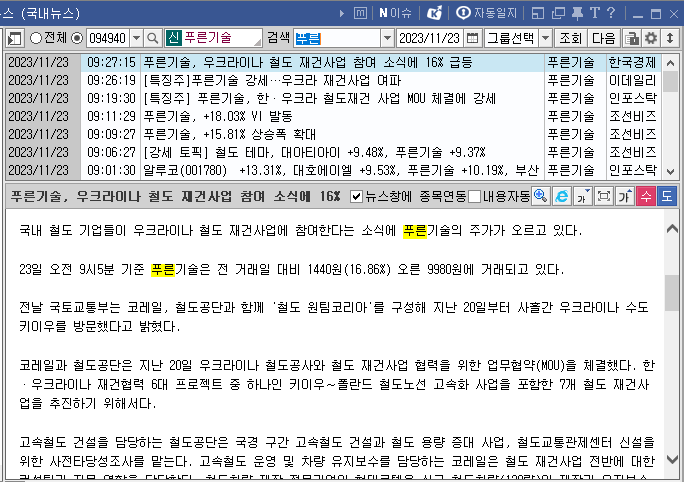Image resolution: width=684 pixels, height=482 pixels.
Task: Click the duplicate window icon
Action: pyautogui.click(x=558, y=13)
